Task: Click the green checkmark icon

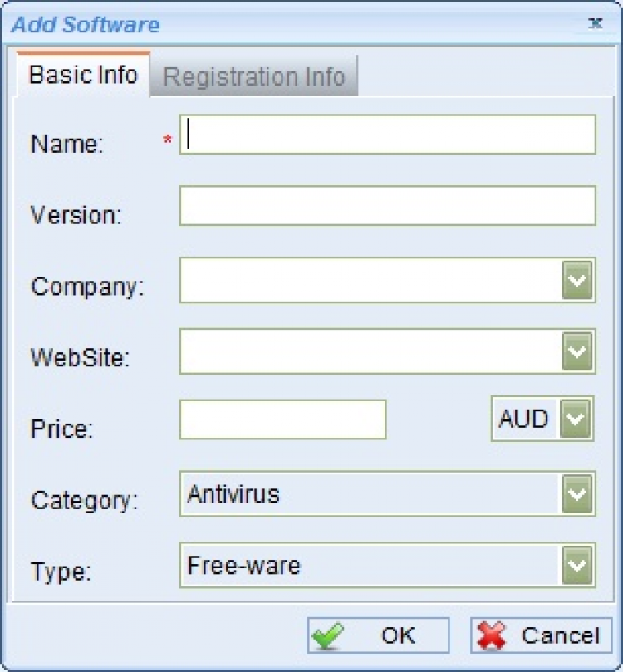Action: 328,636
